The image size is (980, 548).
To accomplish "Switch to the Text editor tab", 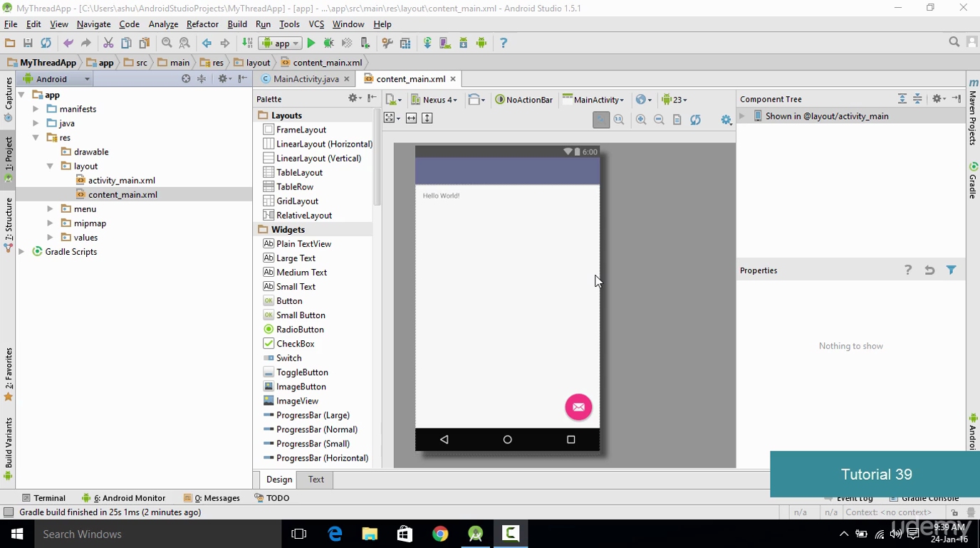I will [x=316, y=480].
